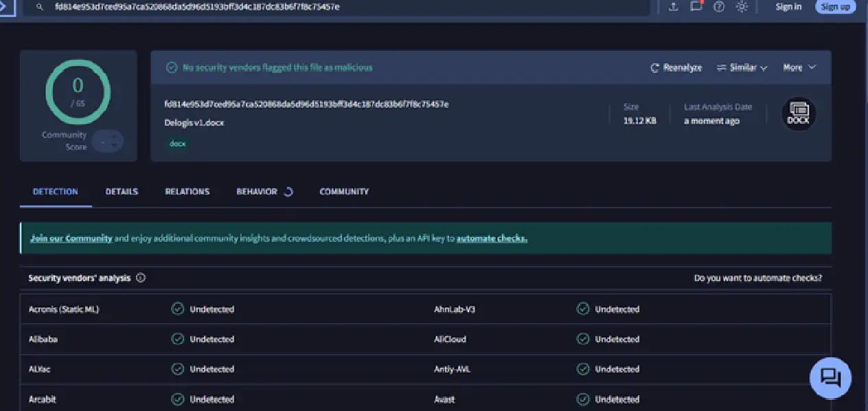The width and height of the screenshot is (868, 411).
Task: Click the automate checks link
Action: [492, 238]
